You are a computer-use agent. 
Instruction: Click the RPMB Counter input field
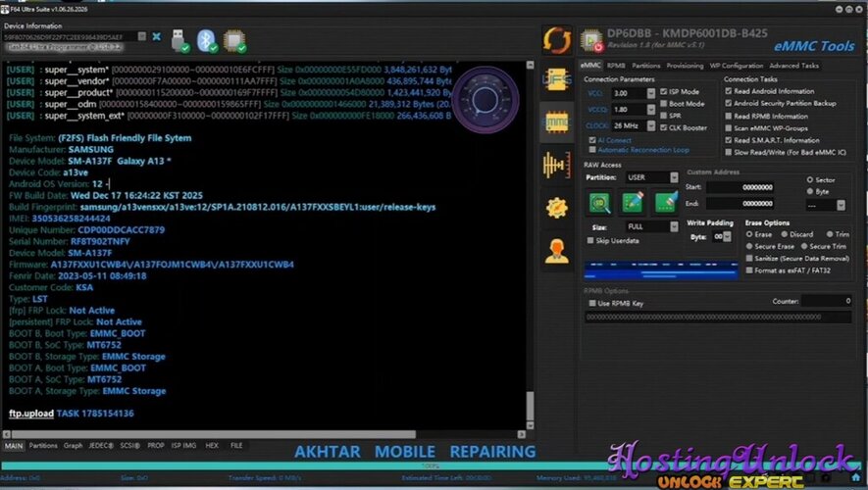pyautogui.click(x=827, y=301)
